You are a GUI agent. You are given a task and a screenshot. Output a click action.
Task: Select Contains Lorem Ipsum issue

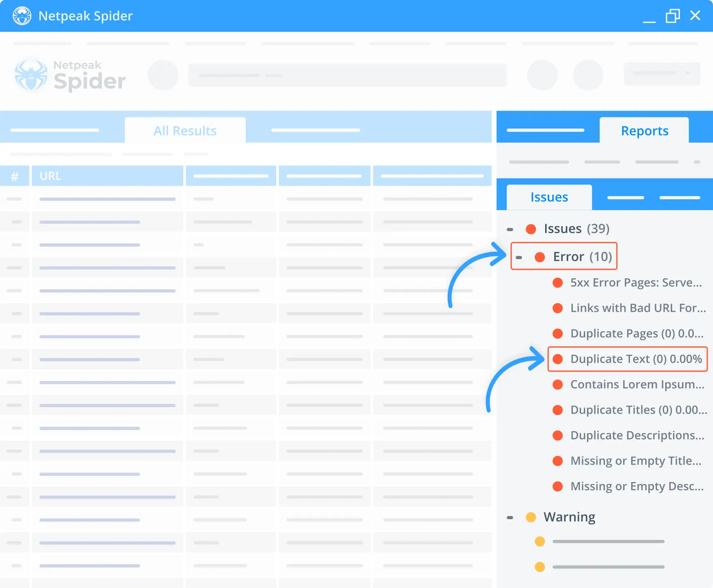(637, 384)
